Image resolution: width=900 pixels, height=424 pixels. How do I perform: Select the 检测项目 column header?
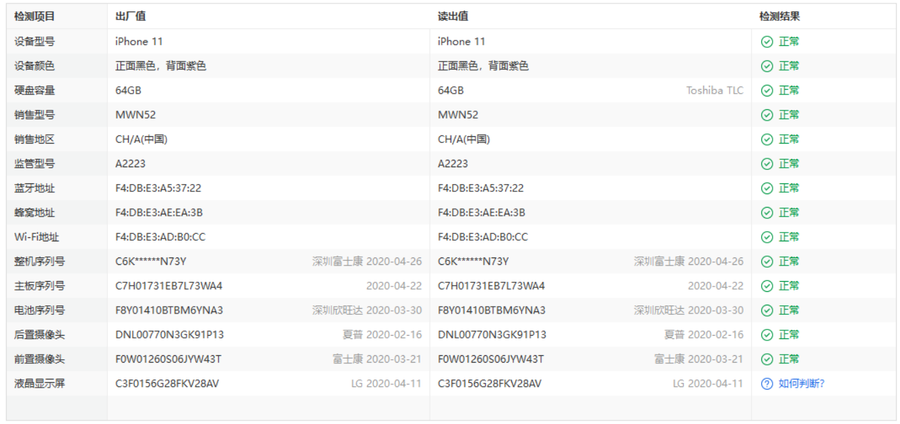click(x=35, y=17)
